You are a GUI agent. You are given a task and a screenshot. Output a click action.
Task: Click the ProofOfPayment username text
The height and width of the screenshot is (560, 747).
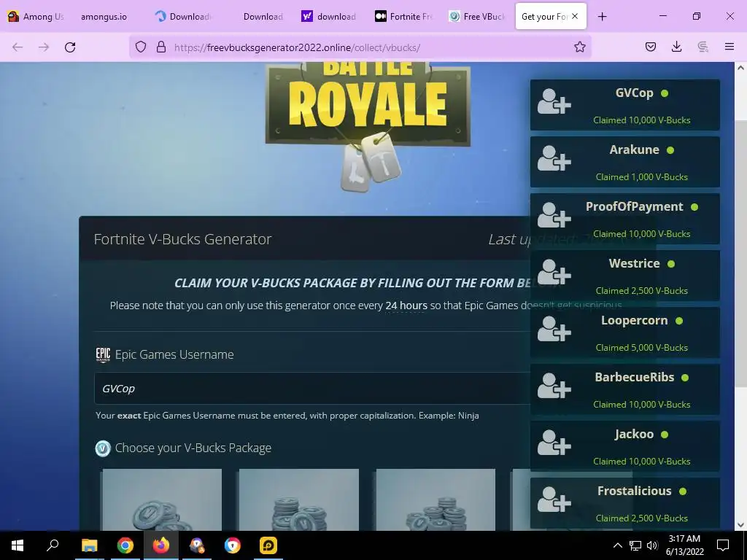[634, 206]
